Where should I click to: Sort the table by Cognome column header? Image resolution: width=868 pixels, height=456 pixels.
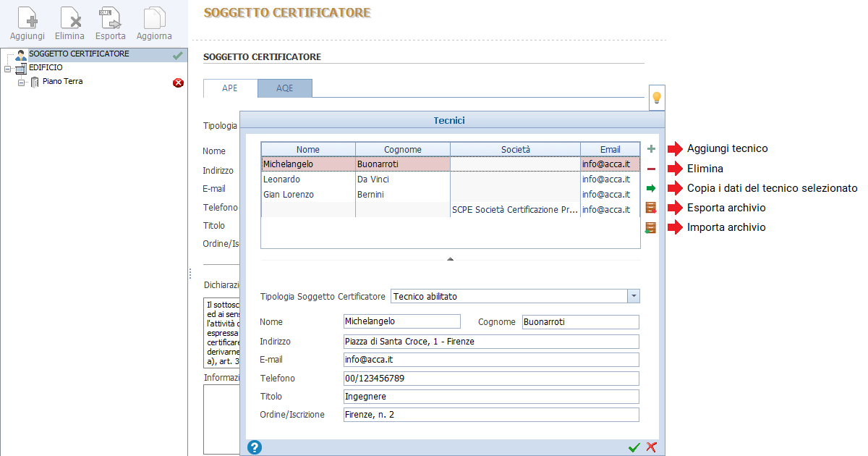click(x=402, y=150)
